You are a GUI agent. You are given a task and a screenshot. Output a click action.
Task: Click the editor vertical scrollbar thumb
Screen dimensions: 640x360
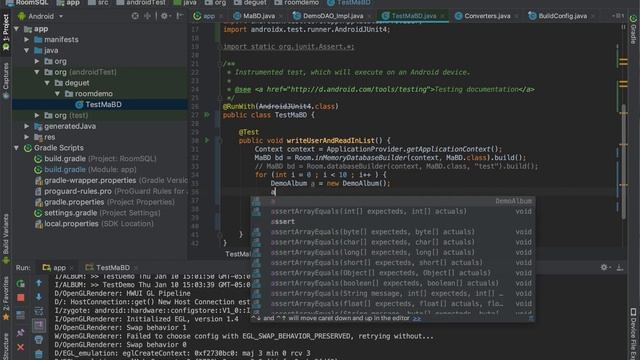coord(624,163)
